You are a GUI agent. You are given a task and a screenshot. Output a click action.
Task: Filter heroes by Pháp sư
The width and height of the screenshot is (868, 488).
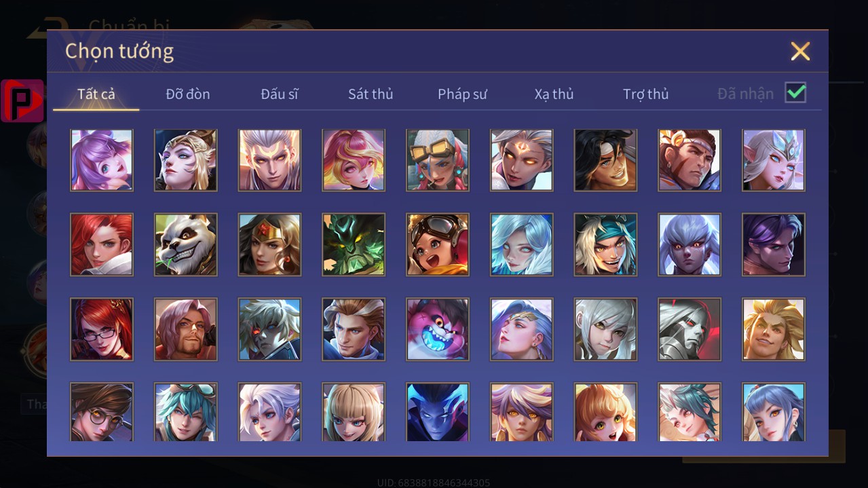(x=462, y=94)
